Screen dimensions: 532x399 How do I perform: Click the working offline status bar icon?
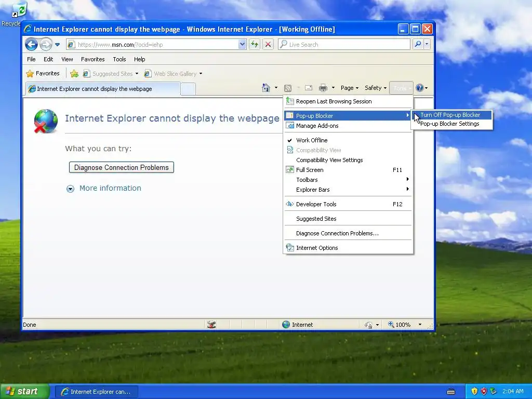click(211, 325)
